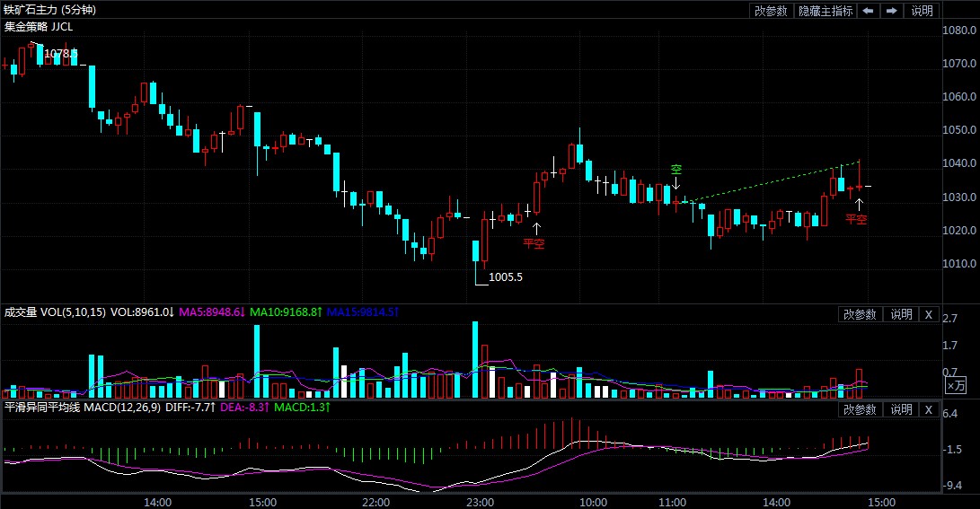
Task: Open 说明 in the main chart header
Action: 922,11
